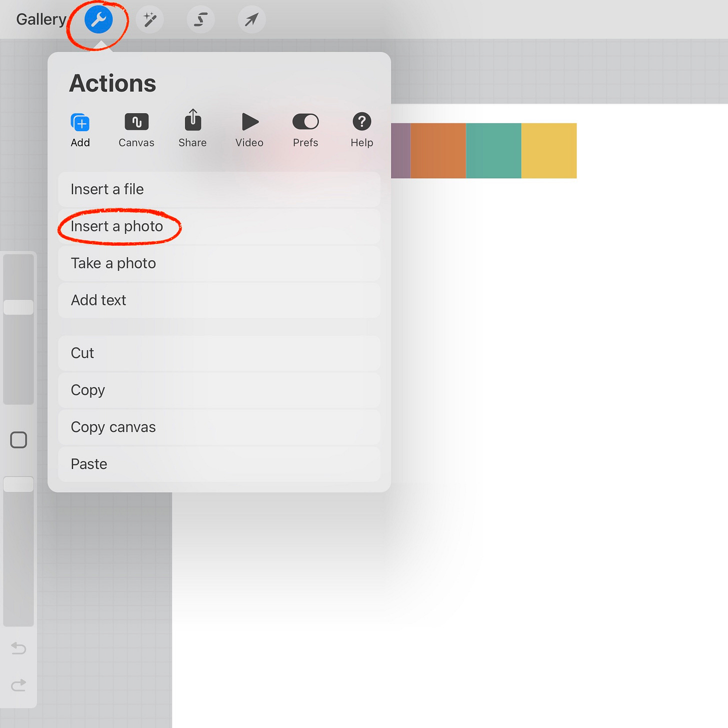Choose Take a photo
Screen dimensions: 728x728
219,263
